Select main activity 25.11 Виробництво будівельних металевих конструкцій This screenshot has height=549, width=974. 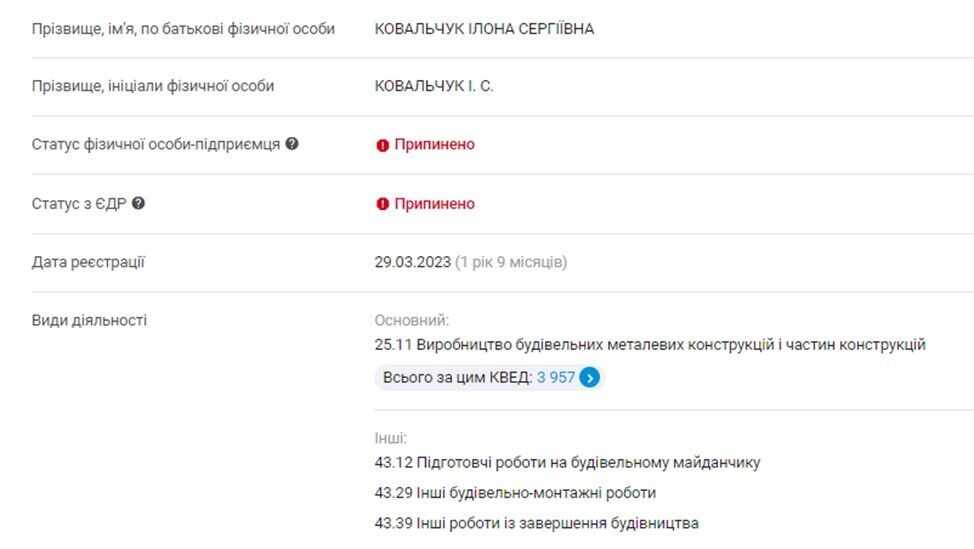coord(650,345)
